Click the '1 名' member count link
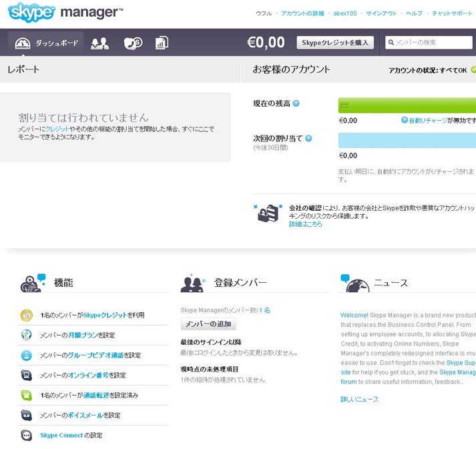 coord(265,310)
